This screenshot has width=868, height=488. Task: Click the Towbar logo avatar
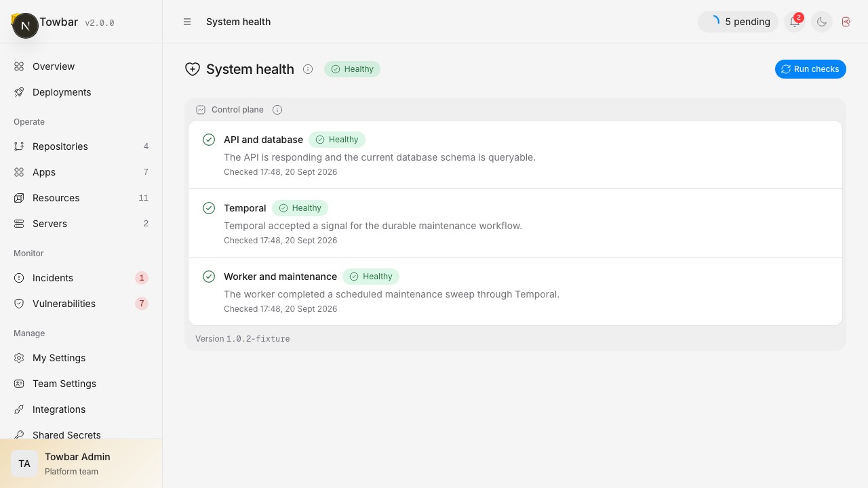point(25,26)
